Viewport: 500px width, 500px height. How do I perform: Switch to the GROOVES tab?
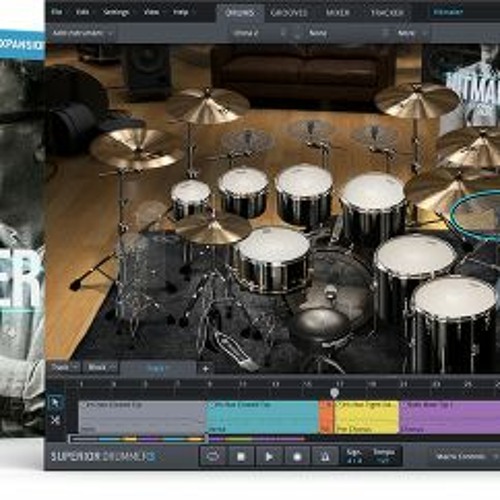tap(289, 13)
